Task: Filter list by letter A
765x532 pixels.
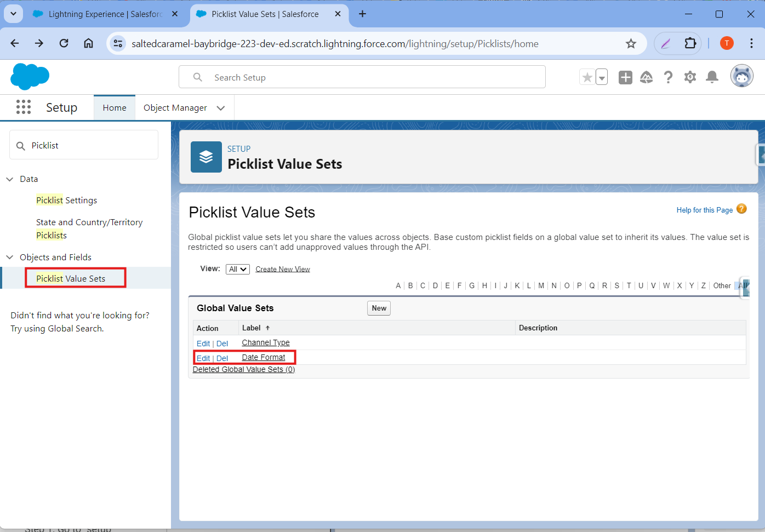Action: pyautogui.click(x=398, y=285)
